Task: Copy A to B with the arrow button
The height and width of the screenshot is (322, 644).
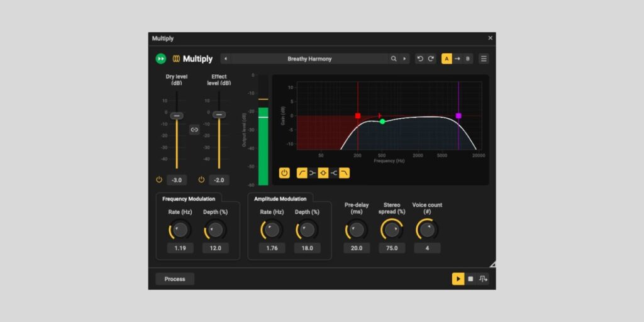Action: (x=458, y=58)
